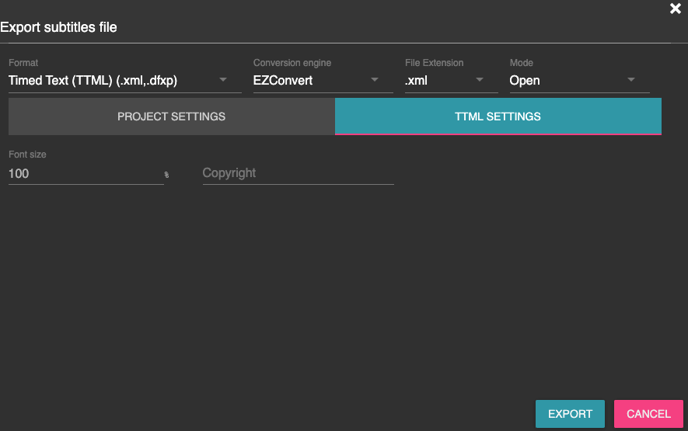Viewport: 688px width, 431px height.
Task: Click the Conversion engine label
Action: (291, 63)
